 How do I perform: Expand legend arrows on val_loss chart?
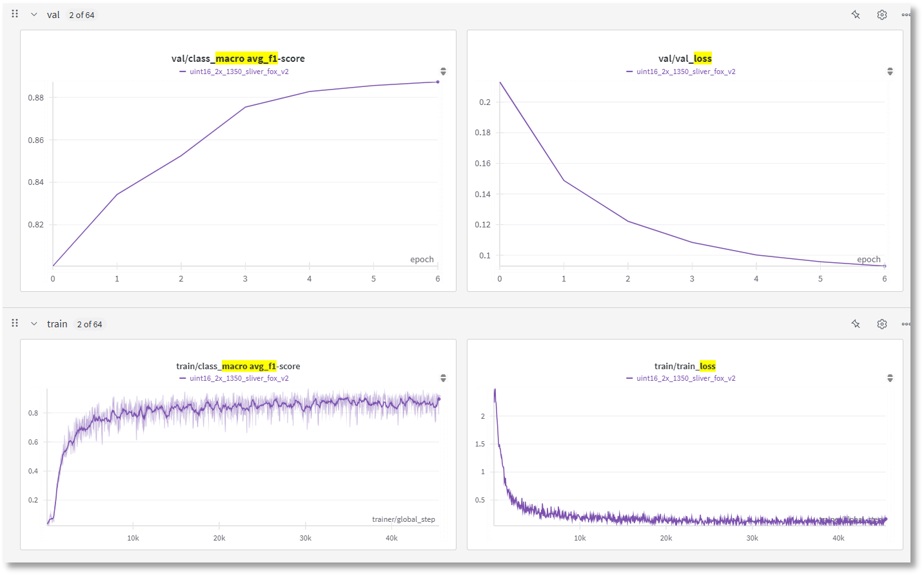890,72
